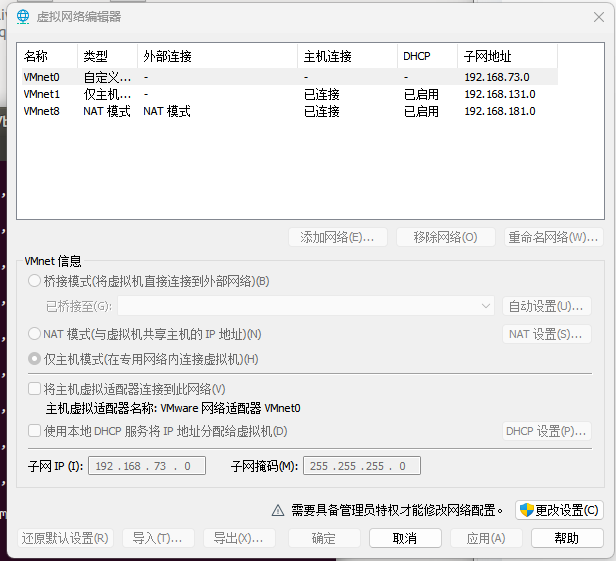Click 更改设置(C) button

[559, 510]
